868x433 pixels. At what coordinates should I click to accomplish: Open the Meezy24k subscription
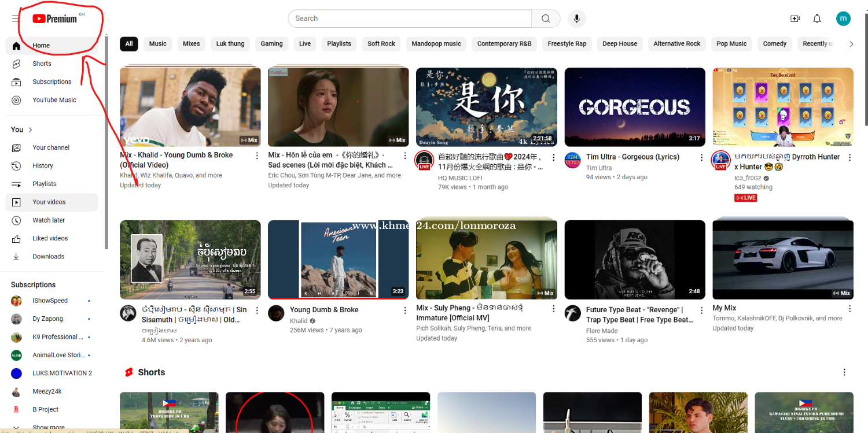(52, 391)
